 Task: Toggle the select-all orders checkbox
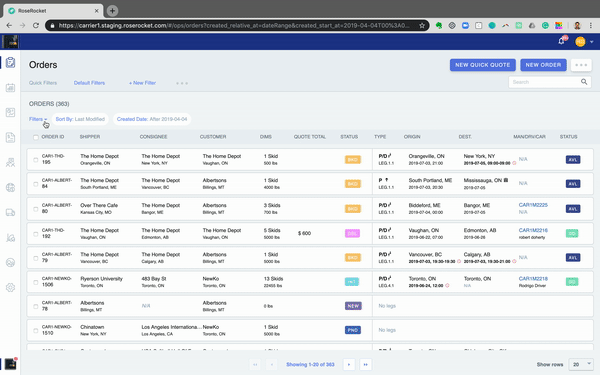click(36, 137)
